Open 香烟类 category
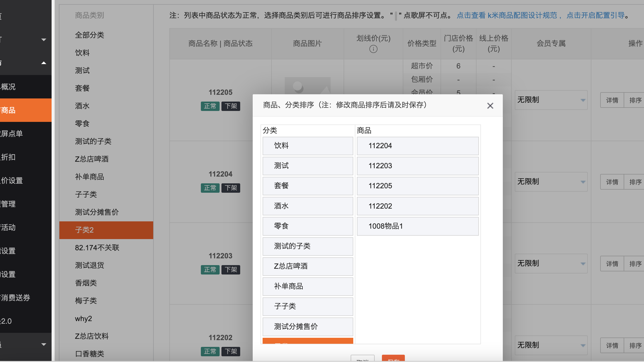 [x=106, y=283]
